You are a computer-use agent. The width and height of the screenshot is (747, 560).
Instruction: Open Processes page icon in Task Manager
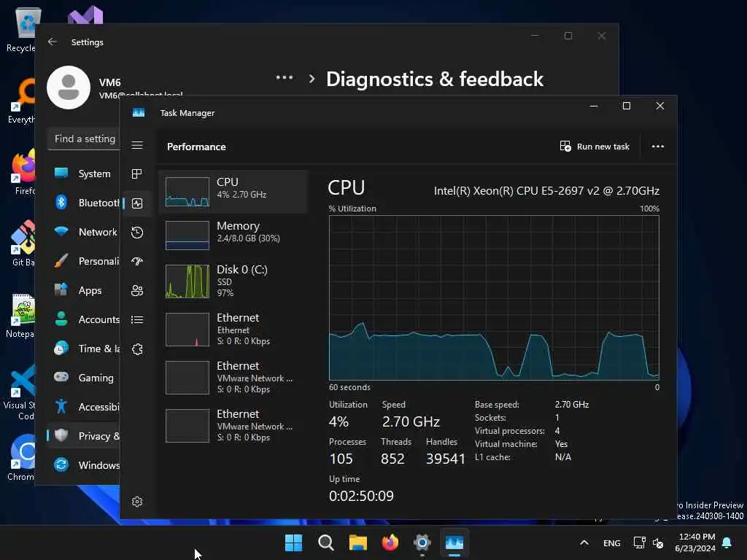click(137, 174)
